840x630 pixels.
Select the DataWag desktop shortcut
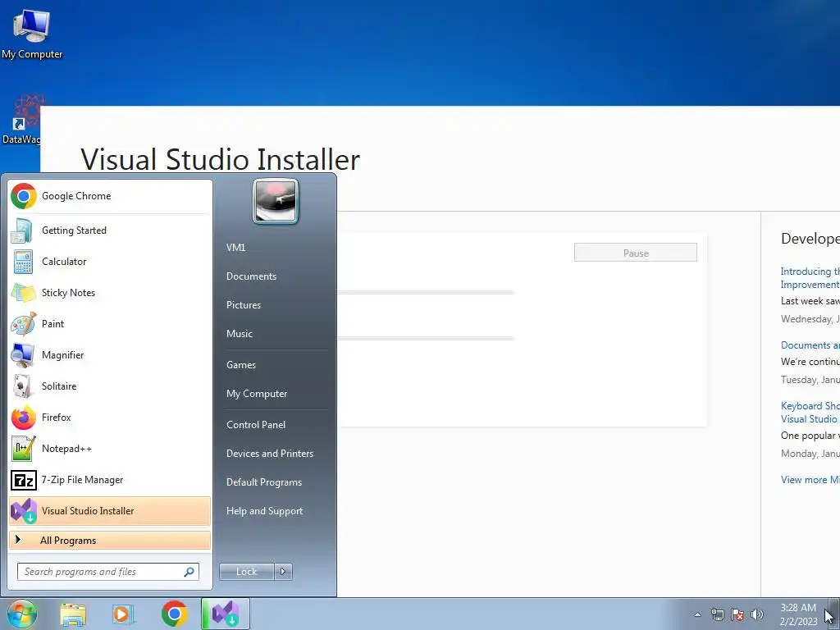(21, 120)
